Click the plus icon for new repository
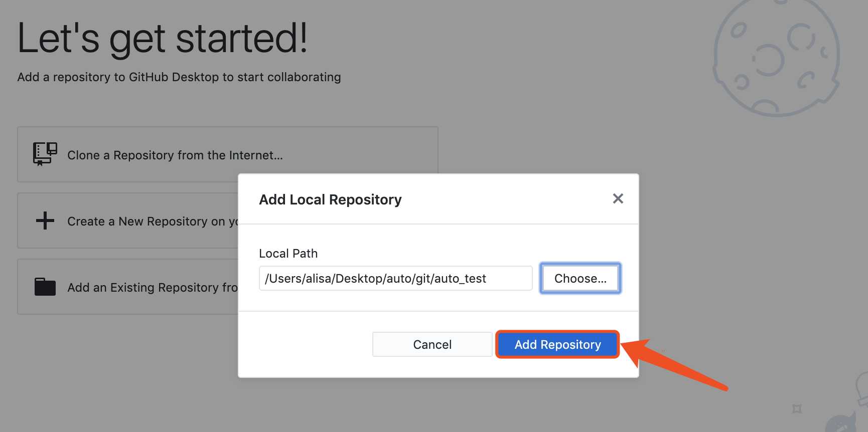This screenshot has width=868, height=432. 45,221
